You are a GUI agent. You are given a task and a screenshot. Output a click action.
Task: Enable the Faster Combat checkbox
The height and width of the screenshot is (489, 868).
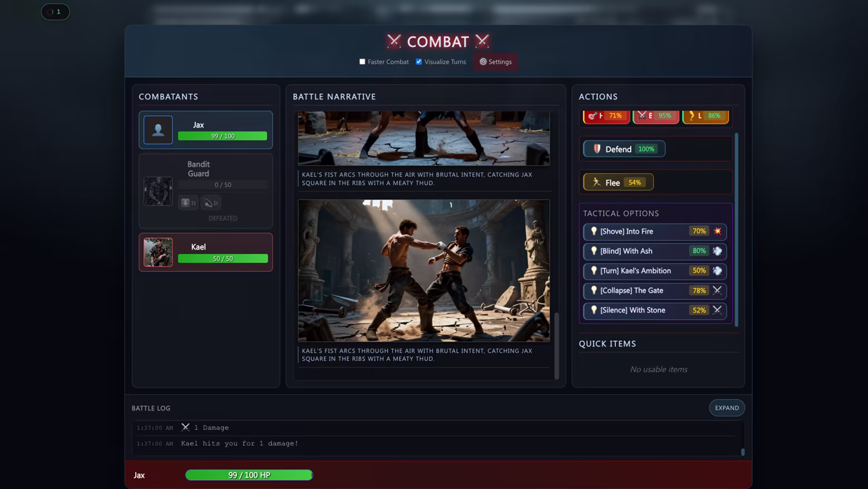pyautogui.click(x=362, y=62)
